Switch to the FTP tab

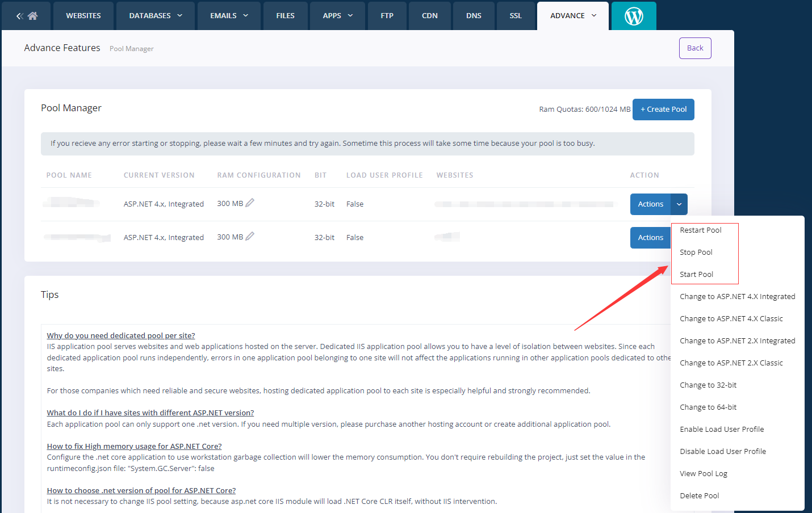coord(387,15)
